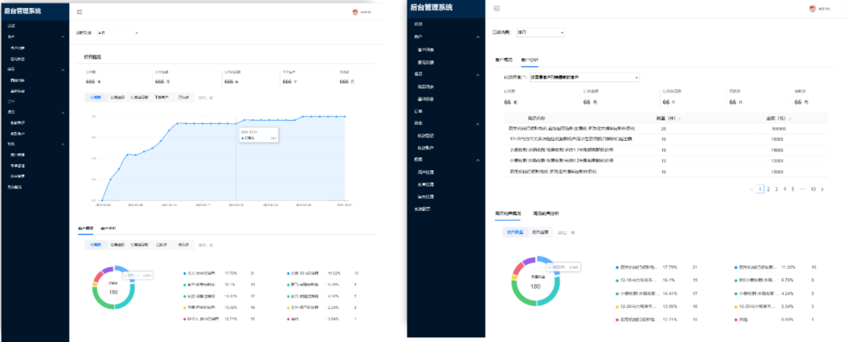The width and height of the screenshot is (868, 342).
Task: Collapse 商品 menu group in right window sidebar
Action: coord(478,74)
